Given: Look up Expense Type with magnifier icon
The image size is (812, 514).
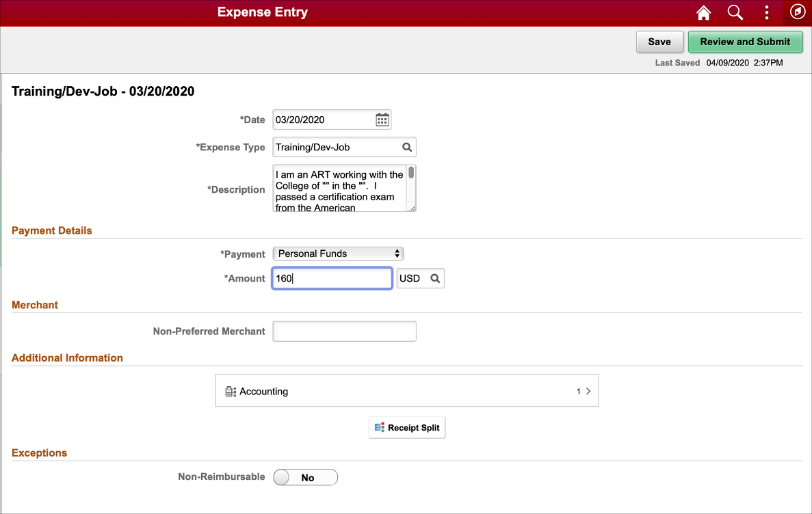Looking at the screenshot, I should (406, 147).
